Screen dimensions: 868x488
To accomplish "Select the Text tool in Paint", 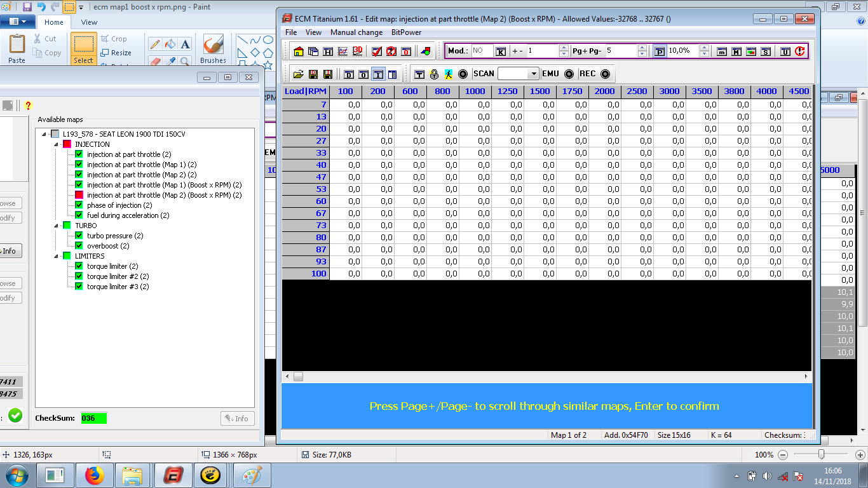I will pos(185,44).
